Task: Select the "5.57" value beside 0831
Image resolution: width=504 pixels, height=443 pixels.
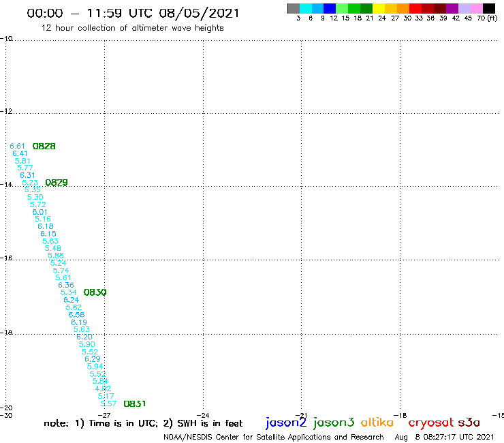Action: tap(108, 403)
